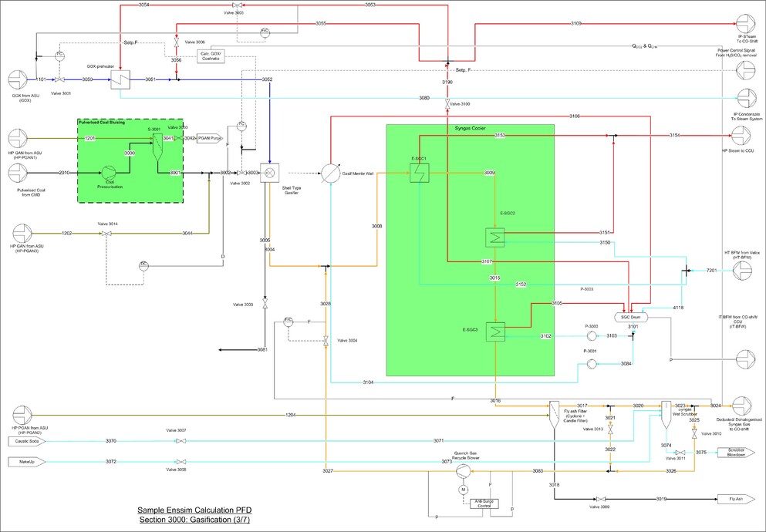Viewport: 766px width, 532px height.
Task: Click the MakeUp input arrow
Action: tap(27, 462)
